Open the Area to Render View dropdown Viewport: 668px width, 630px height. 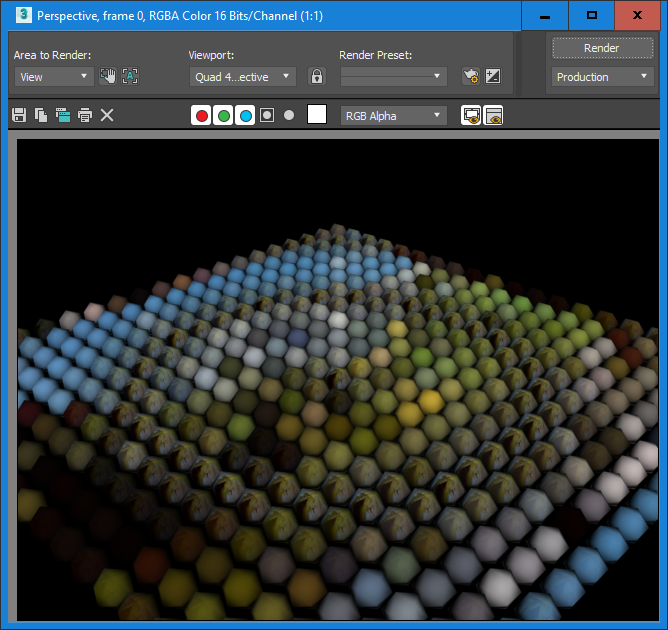pyautogui.click(x=54, y=77)
